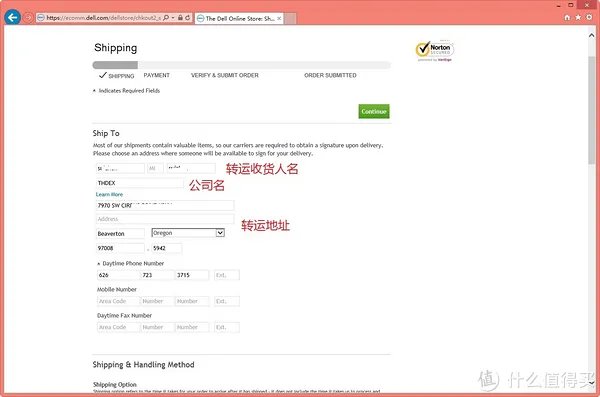Click the THDEX company name field
The height and width of the screenshot is (397, 600).
coord(140,183)
